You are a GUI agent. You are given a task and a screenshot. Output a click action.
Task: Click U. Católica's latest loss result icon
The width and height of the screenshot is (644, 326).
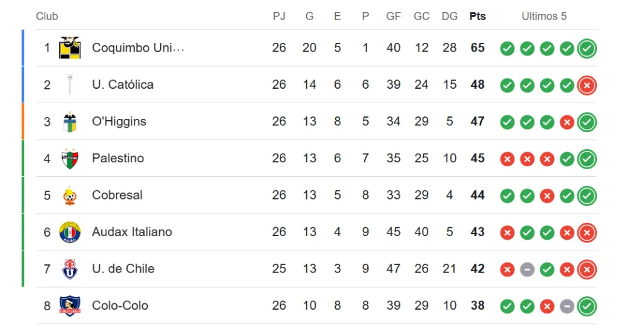pyautogui.click(x=587, y=85)
